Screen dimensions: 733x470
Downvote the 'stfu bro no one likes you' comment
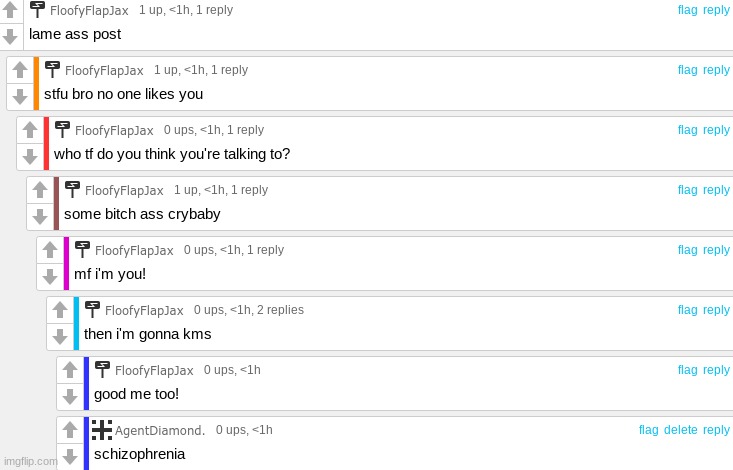(20, 97)
